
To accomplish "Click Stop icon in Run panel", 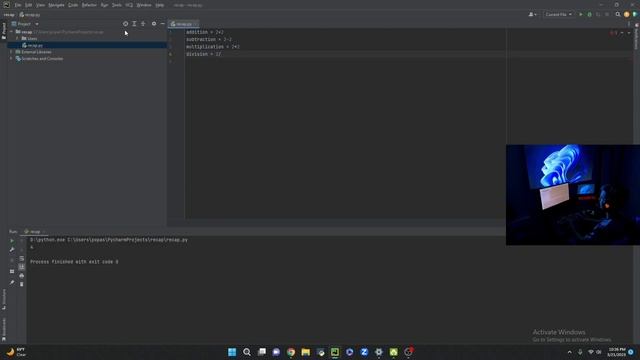I will pos(12,260).
